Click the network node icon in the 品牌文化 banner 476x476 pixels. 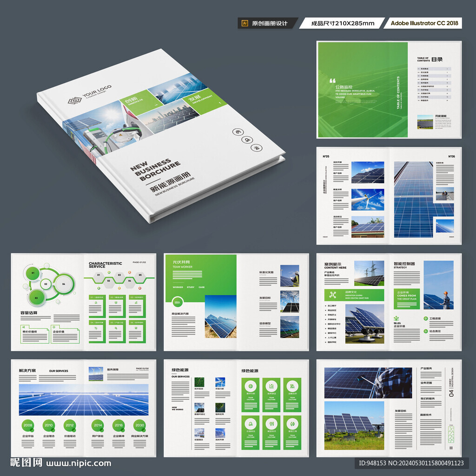point(333,295)
